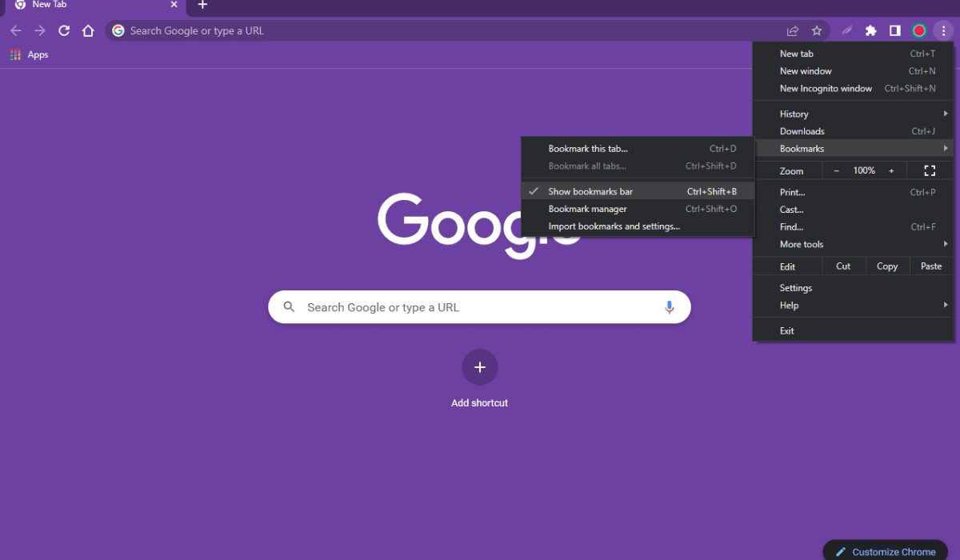Open the Extensions puzzle piece icon

(871, 31)
